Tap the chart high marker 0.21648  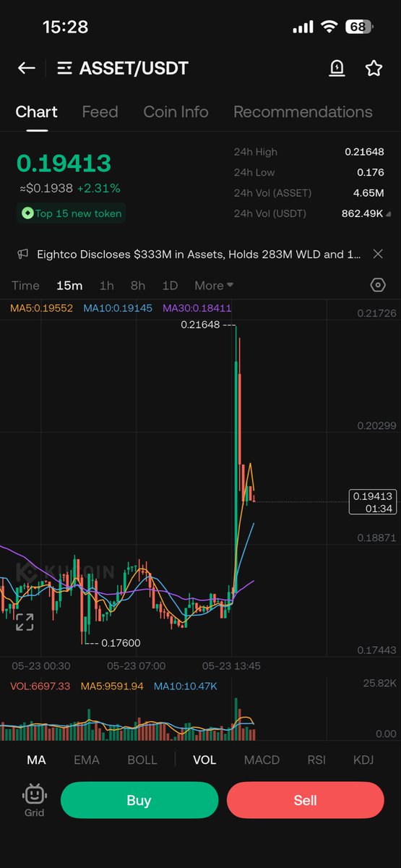202,326
